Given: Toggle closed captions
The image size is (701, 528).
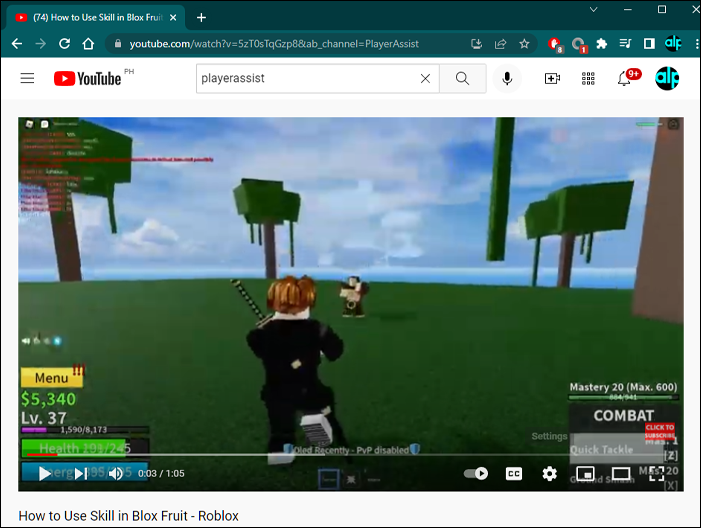Looking at the screenshot, I should (514, 474).
